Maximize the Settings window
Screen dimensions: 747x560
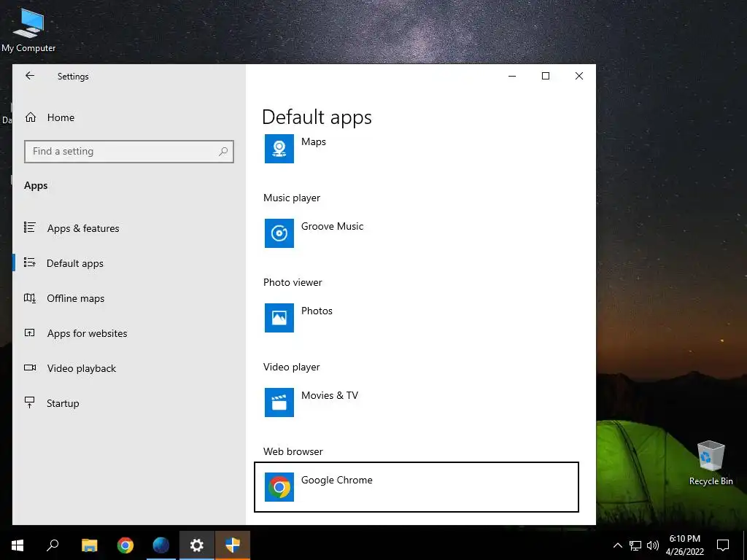point(546,76)
